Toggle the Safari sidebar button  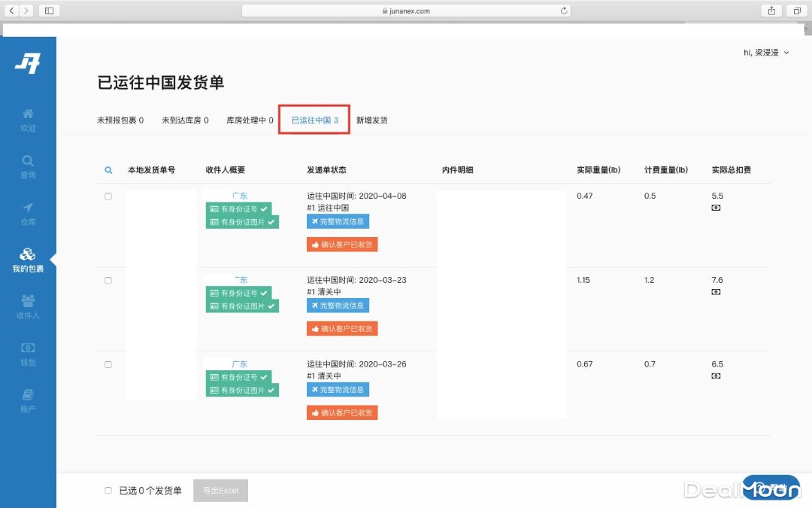[x=49, y=11]
